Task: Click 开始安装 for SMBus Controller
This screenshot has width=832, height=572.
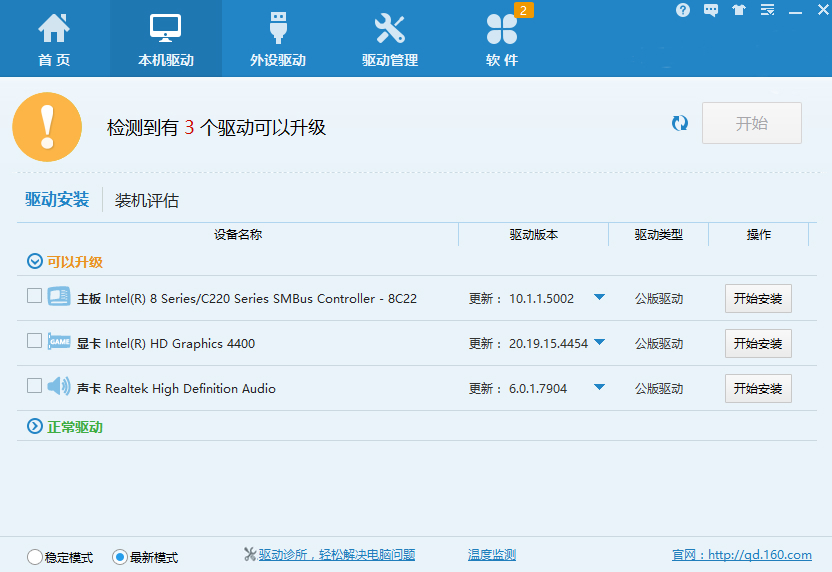Action: 758,298
